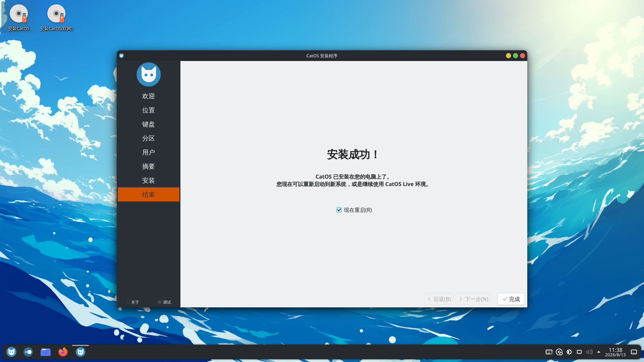Click the CatOS 安装程序 window title
The image size is (644, 362).
tap(322, 56)
